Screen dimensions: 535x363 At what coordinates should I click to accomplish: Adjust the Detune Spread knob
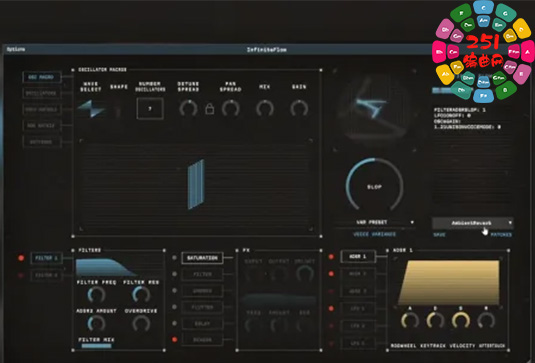click(188, 109)
